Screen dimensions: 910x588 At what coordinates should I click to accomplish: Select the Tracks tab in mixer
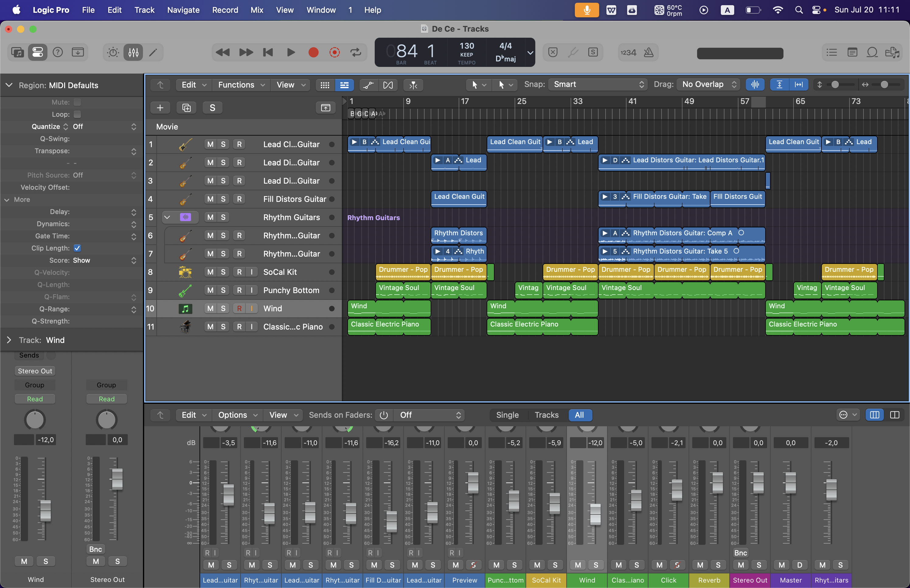coord(547,415)
